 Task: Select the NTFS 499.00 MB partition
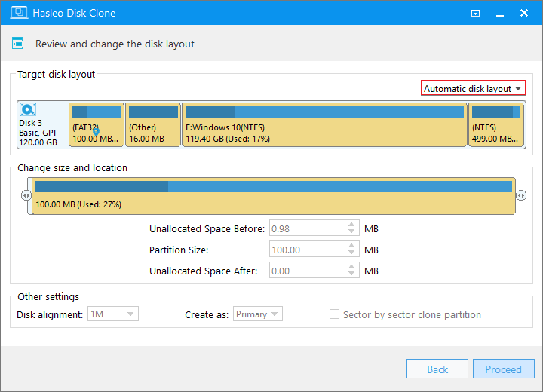(x=496, y=124)
